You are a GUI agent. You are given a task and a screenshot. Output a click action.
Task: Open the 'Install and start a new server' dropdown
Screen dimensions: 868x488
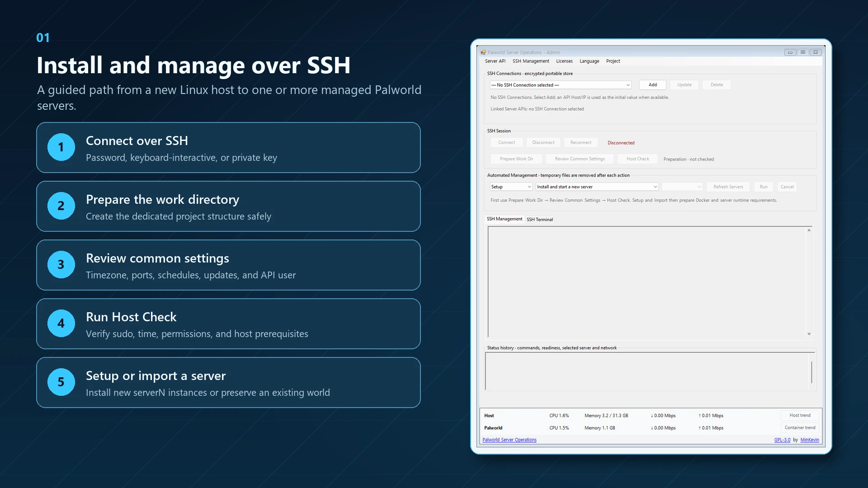(597, 187)
